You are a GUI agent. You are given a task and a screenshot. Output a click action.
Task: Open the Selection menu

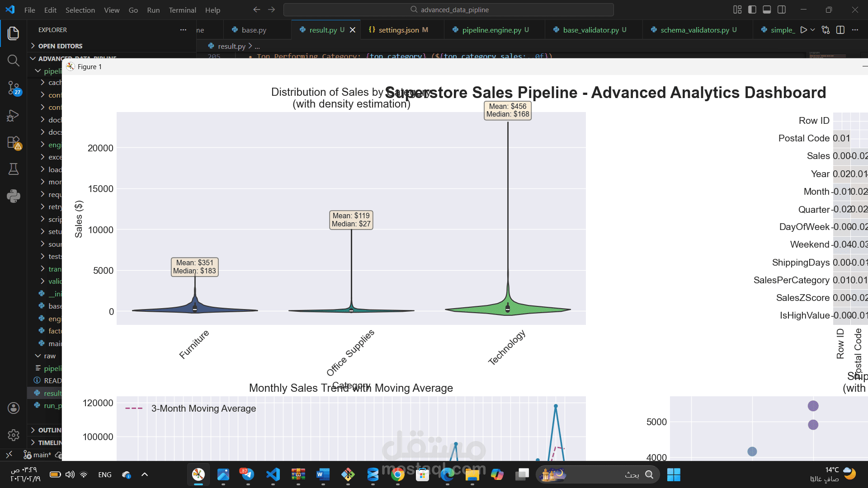tap(80, 10)
